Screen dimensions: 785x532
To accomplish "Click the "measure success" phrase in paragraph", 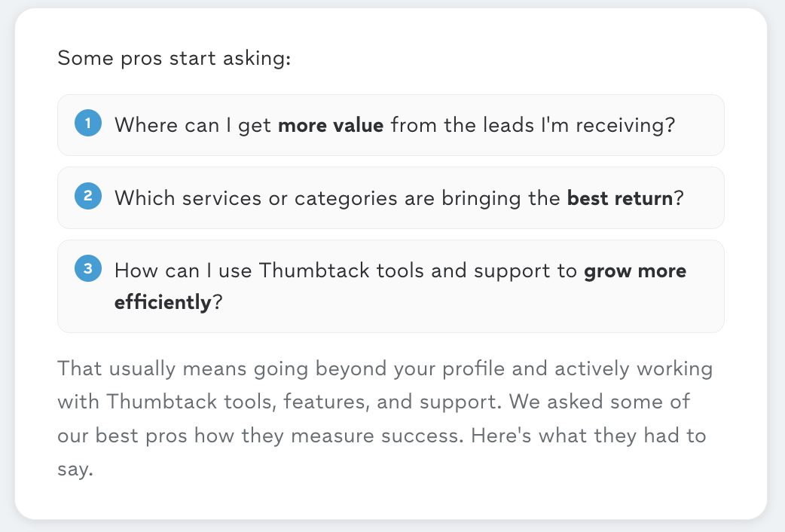I will click(x=374, y=436).
